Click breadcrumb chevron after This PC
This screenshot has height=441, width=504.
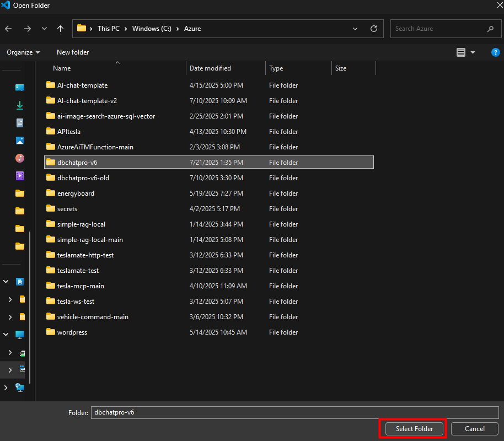125,29
